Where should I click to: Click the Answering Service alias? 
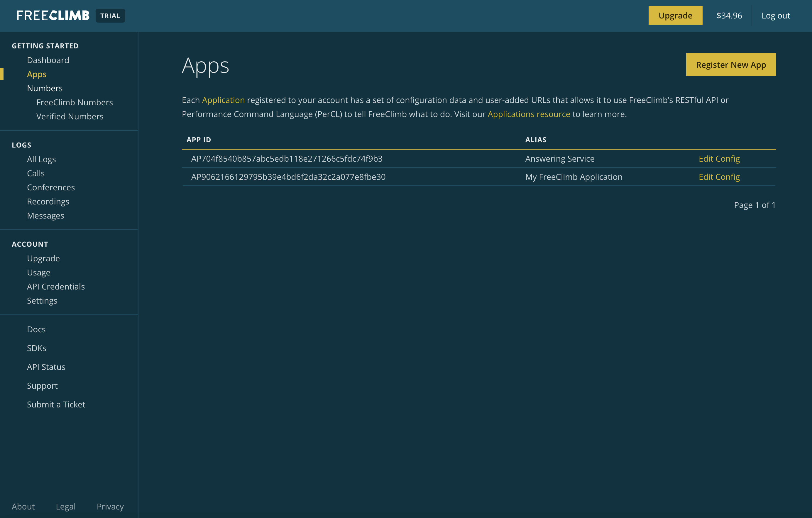pyautogui.click(x=560, y=158)
